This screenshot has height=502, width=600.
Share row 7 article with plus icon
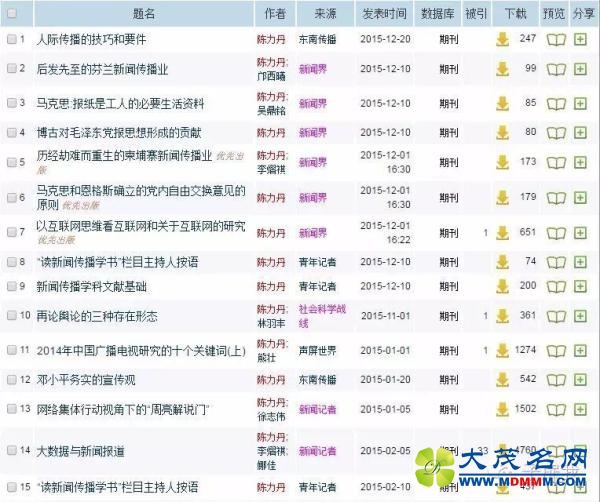pos(580,233)
